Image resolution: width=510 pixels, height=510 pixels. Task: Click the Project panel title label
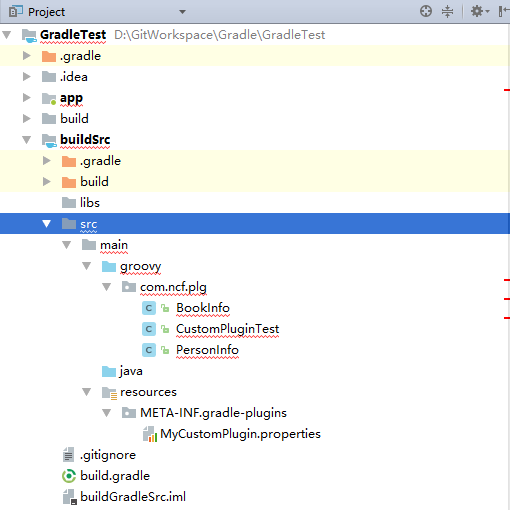[46, 12]
